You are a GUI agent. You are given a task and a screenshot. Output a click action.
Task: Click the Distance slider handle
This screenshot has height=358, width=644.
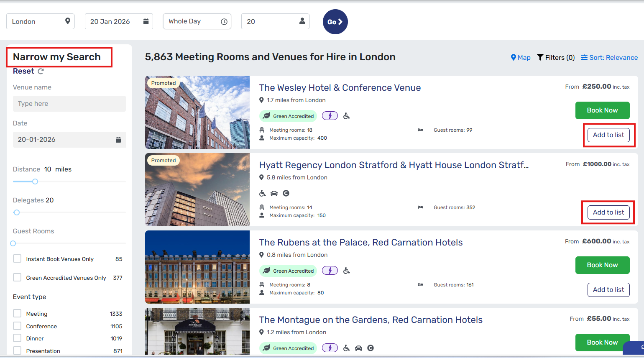[35, 182]
